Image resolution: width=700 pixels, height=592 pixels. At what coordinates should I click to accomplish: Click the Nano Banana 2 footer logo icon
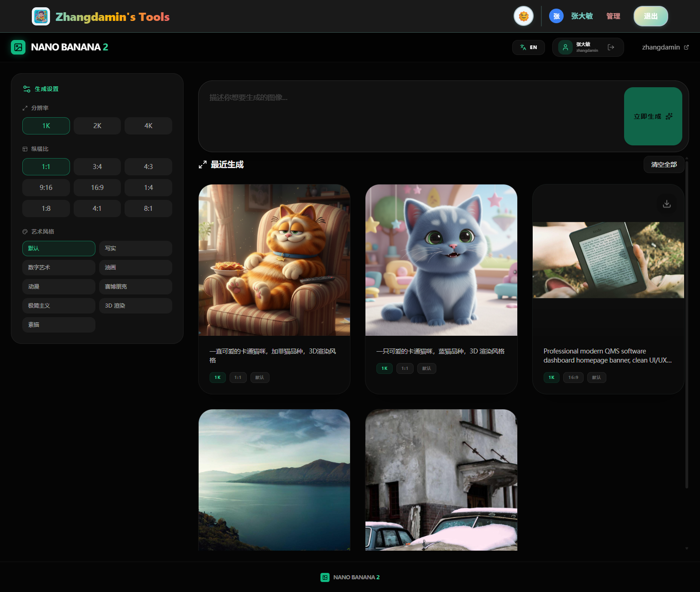click(325, 577)
